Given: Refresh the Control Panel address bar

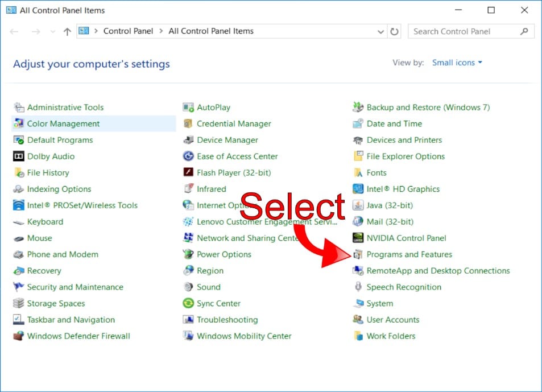Looking at the screenshot, I should tap(395, 32).
